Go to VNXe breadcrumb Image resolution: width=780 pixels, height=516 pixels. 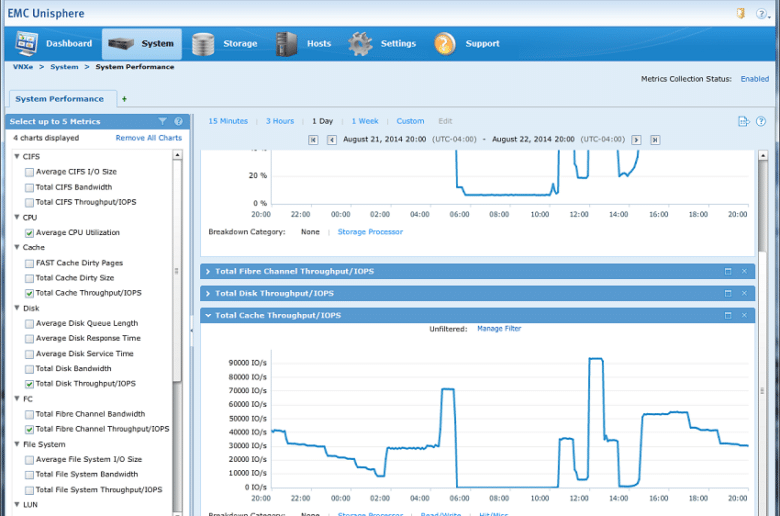point(23,67)
